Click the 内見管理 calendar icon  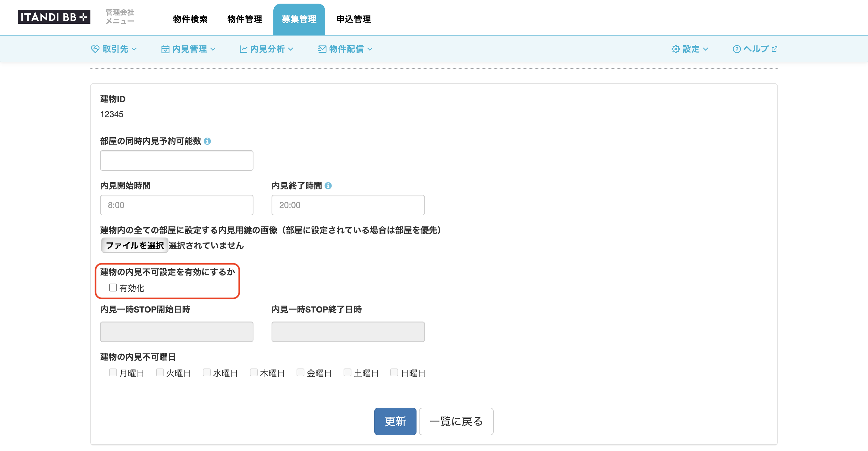point(165,49)
